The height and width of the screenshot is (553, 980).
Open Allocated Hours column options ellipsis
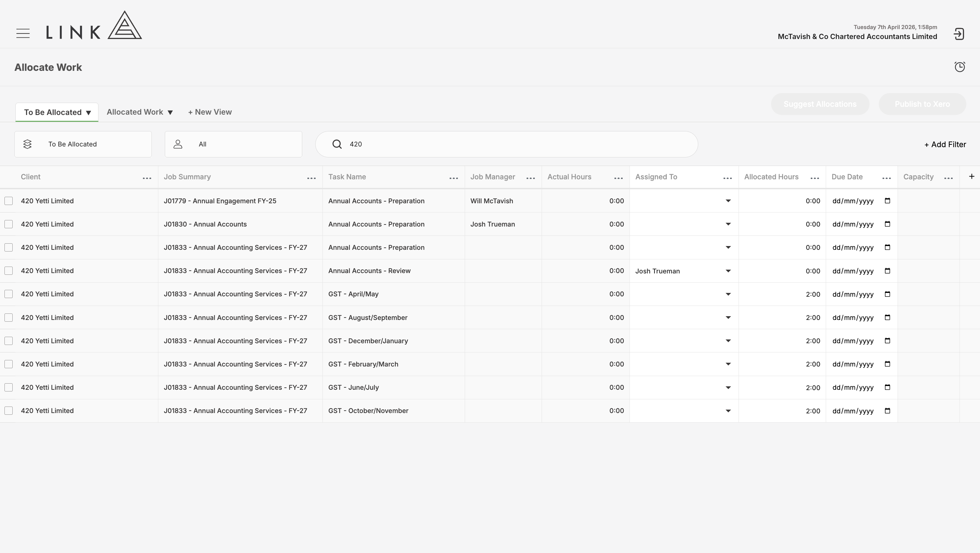click(815, 178)
